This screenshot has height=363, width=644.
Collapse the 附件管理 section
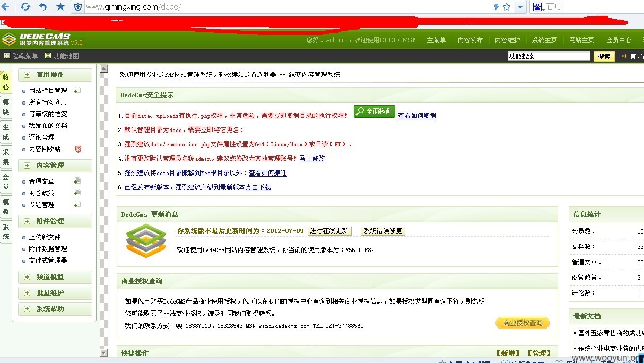55,221
